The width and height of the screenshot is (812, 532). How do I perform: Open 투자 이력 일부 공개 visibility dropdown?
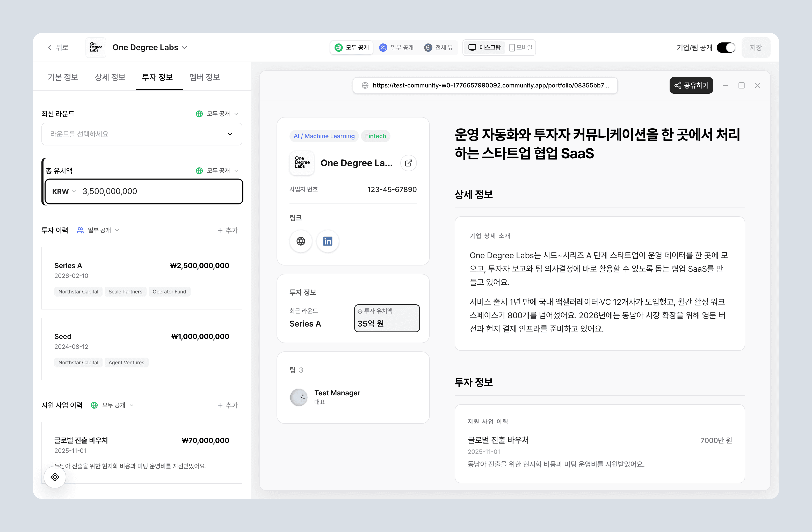98,230
